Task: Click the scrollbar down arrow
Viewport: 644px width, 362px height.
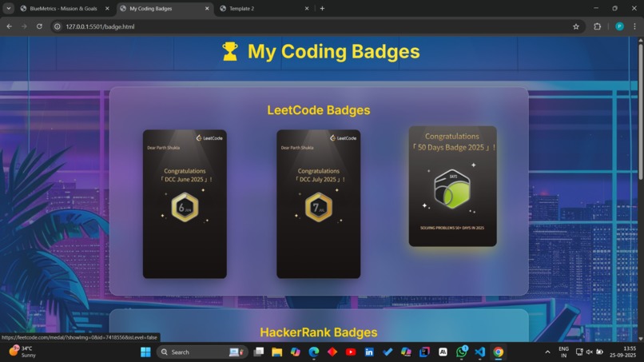Action: (x=640, y=339)
